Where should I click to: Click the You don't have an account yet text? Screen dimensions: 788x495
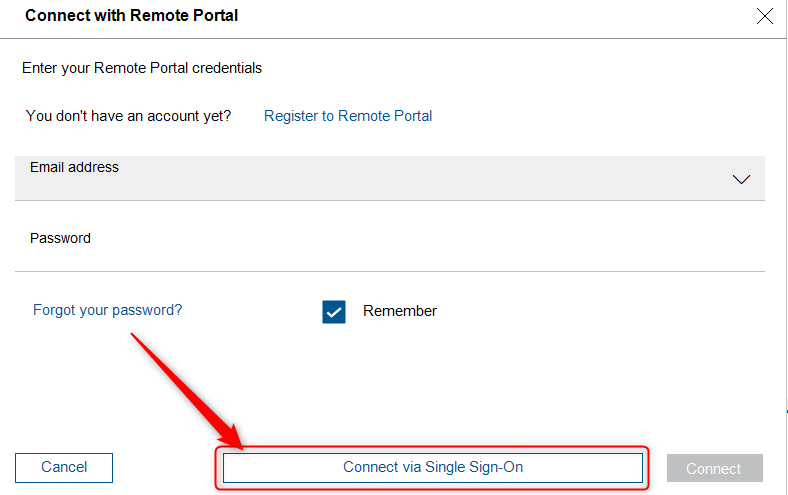click(x=128, y=116)
